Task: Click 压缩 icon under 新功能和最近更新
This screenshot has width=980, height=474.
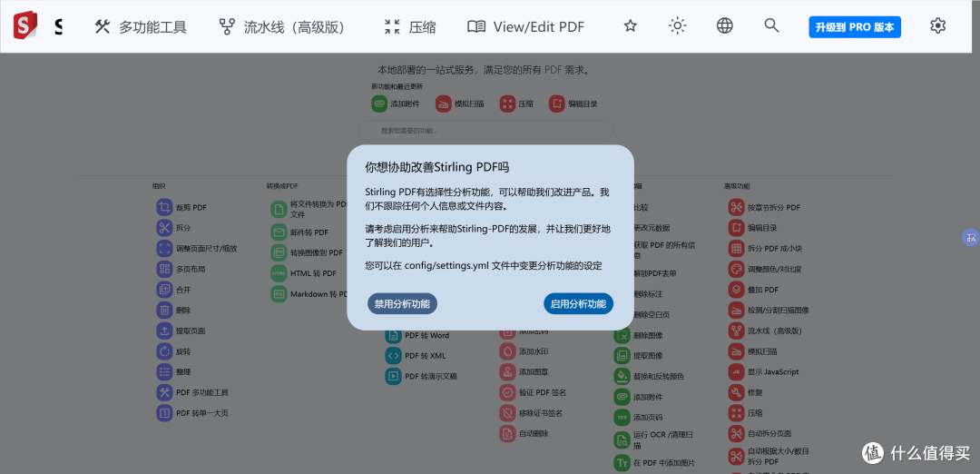Action: 507,104
